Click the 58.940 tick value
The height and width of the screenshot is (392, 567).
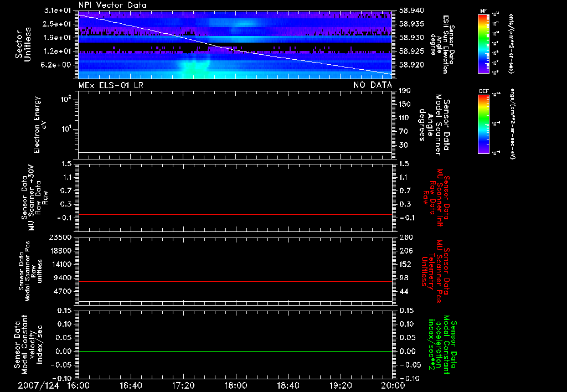(411, 11)
